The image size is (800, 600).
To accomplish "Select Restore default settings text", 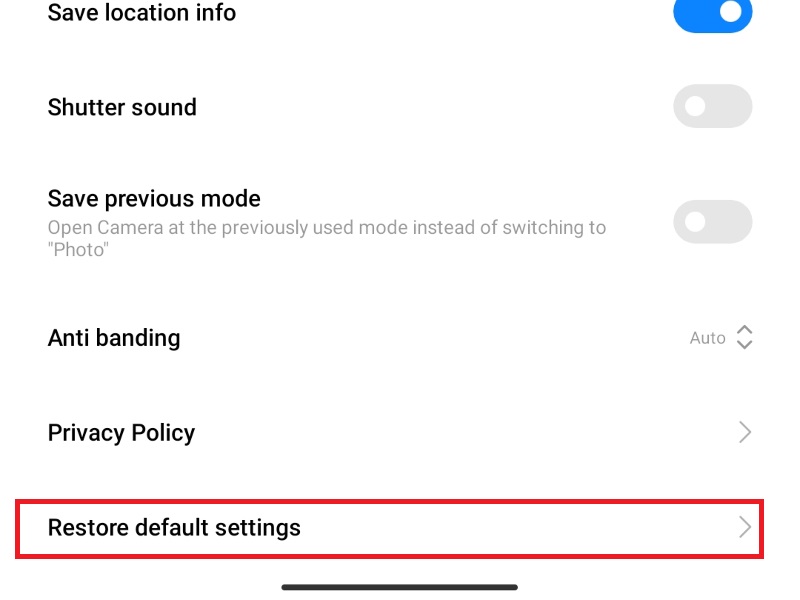I will 174,528.
